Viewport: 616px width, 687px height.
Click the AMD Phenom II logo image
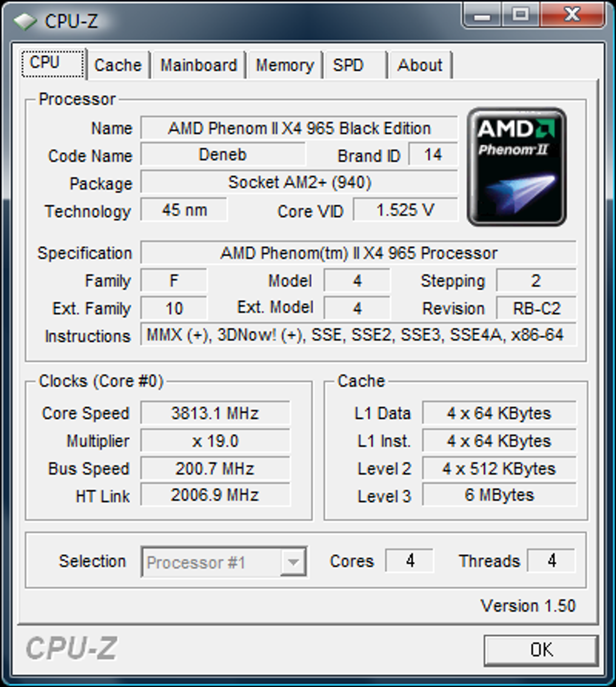(x=517, y=167)
